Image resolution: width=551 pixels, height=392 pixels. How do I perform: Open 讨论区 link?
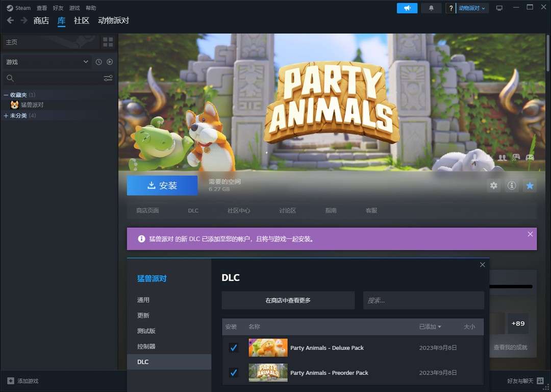[287, 211]
